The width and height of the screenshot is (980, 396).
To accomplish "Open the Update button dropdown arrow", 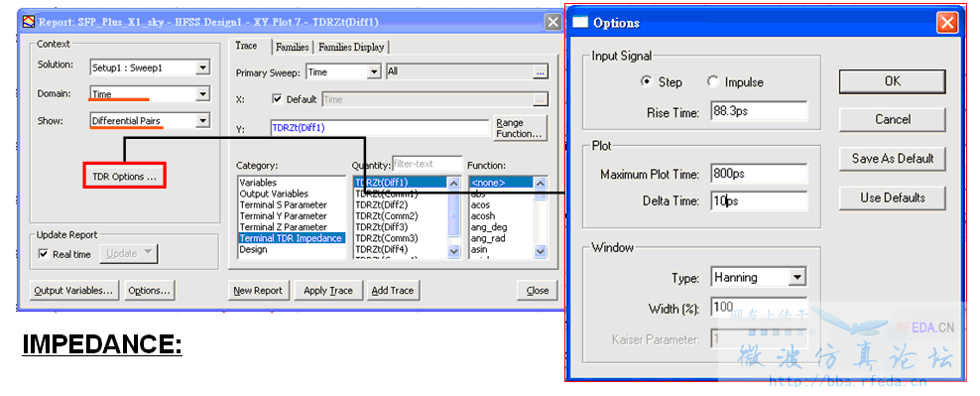I will click(x=148, y=253).
